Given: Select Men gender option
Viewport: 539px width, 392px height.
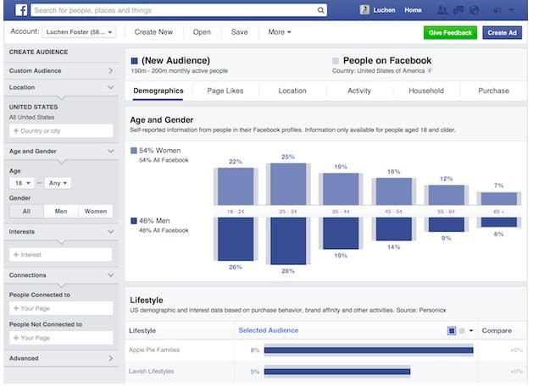Looking at the screenshot, I should coord(61,212).
